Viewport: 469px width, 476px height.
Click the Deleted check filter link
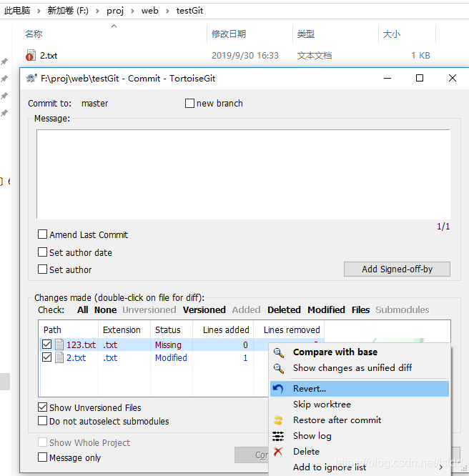pyautogui.click(x=284, y=310)
